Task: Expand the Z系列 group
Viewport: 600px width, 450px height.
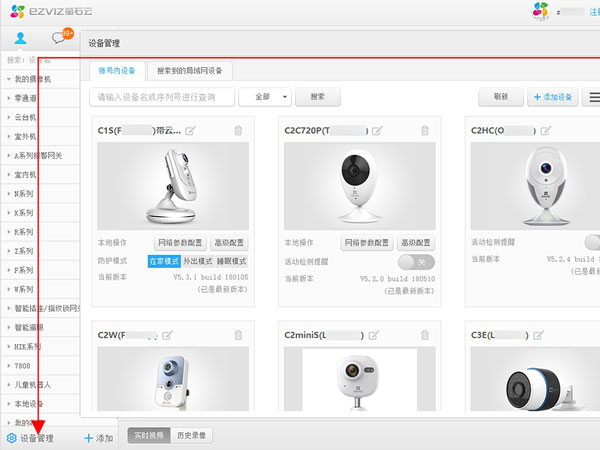Action: [8, 251]
